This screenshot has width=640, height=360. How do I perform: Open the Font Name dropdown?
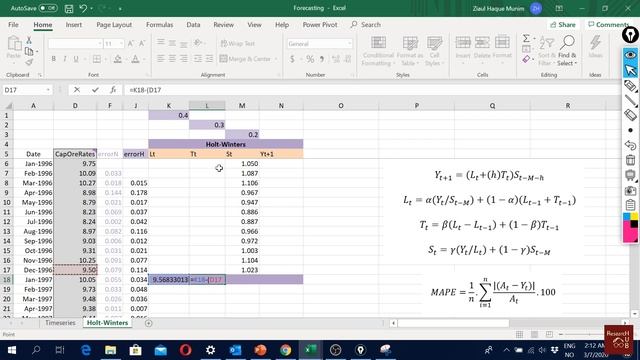(x=100, y=44)
